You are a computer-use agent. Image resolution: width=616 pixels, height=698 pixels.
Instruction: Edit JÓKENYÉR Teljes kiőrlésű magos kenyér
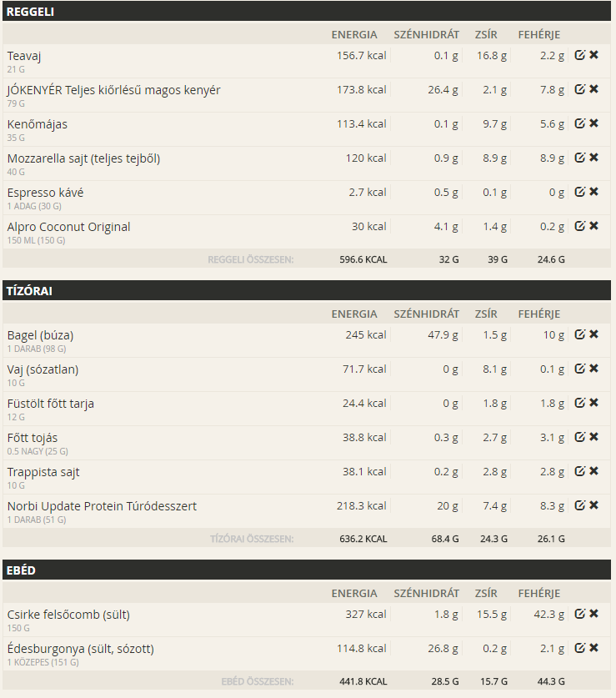pyautogui.click(x=579, y=89)
